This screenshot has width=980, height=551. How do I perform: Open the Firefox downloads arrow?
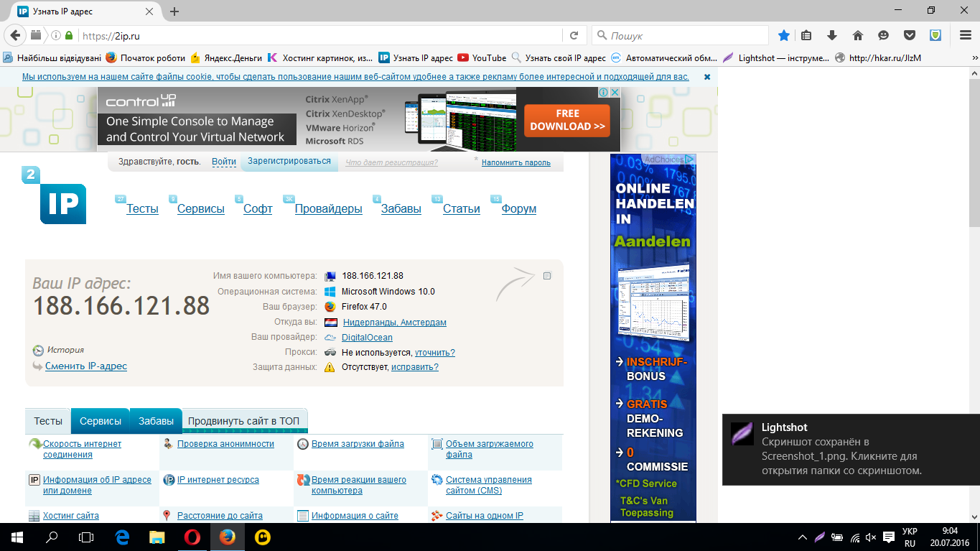832,35
